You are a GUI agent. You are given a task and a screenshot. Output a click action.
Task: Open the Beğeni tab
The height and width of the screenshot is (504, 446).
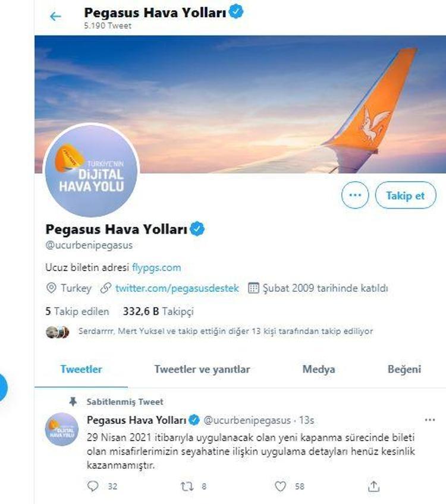click(x=404, y=369)
